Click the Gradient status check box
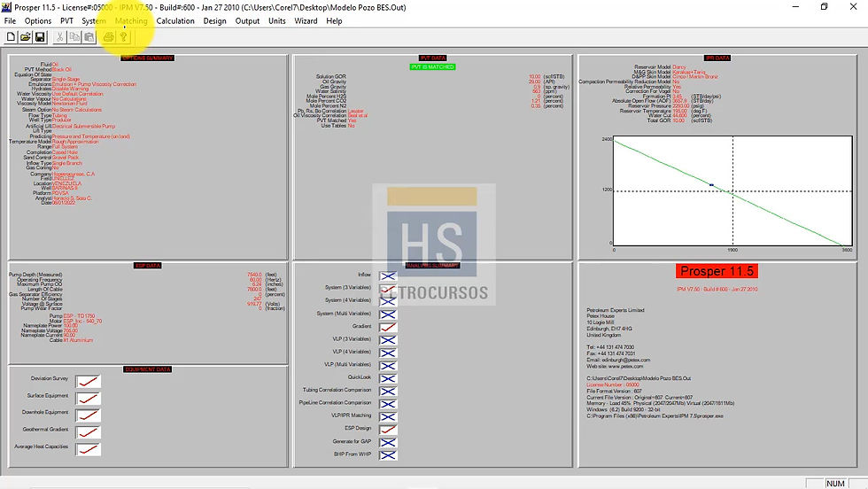This screenshot has width=868, height=489. click(x=388, y=327)
